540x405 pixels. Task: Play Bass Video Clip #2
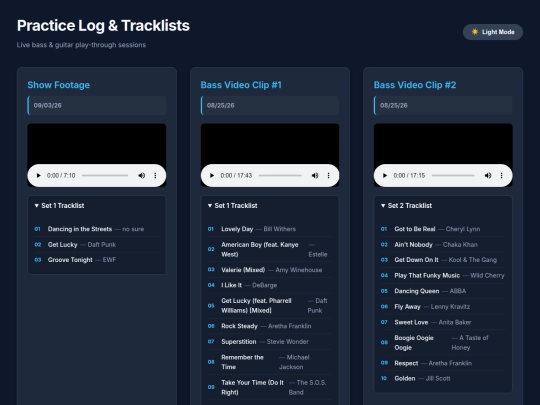pyautogui.click(x=385, y=176)
